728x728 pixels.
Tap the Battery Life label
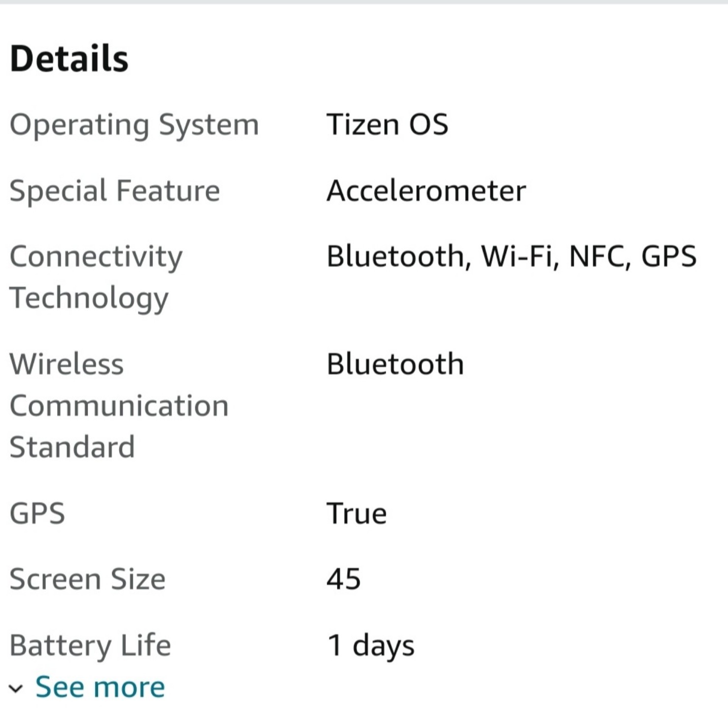pyautogui.click(x=91, y=646)
